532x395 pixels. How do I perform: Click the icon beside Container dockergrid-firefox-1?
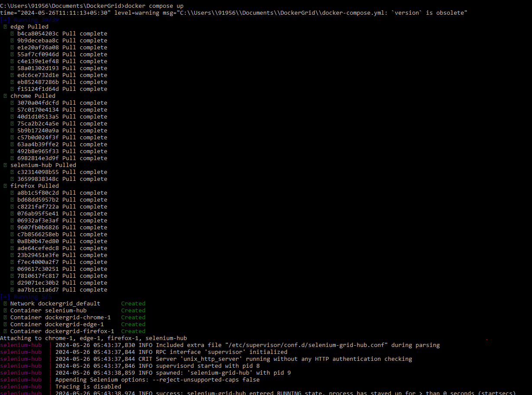4,331
